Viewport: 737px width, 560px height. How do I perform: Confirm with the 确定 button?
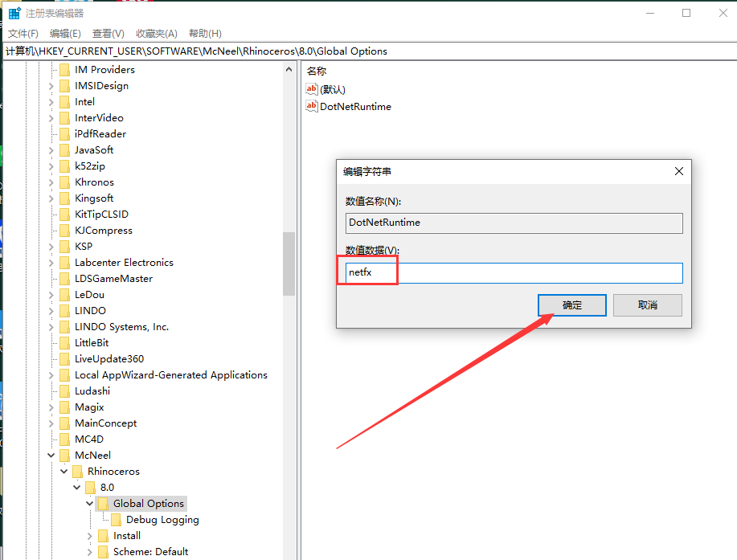[572, 305]
